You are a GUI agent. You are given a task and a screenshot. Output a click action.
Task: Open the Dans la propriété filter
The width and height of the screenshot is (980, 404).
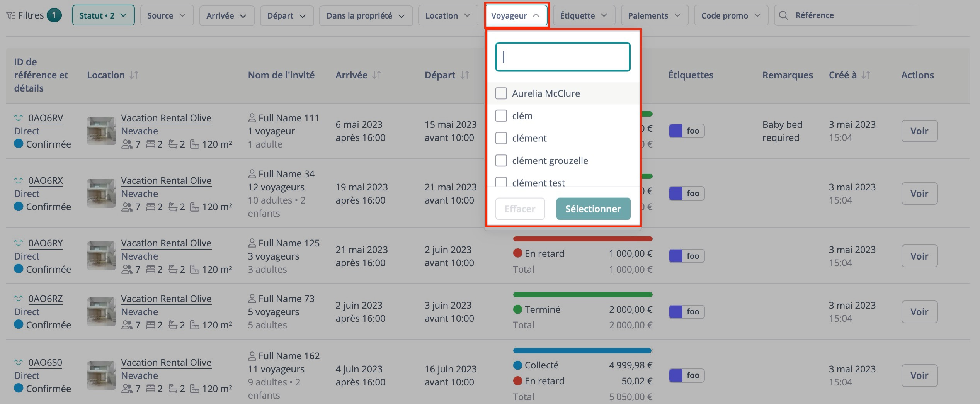tap(365, 15)
